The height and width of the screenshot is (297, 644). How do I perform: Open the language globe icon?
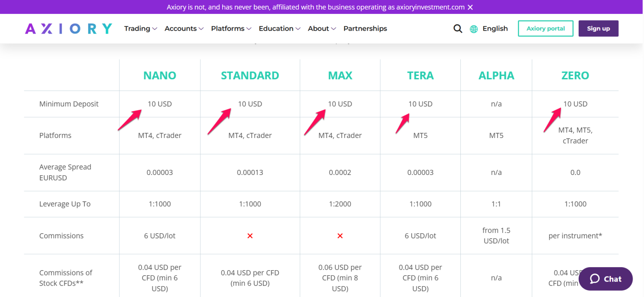(x=474, y=29)
